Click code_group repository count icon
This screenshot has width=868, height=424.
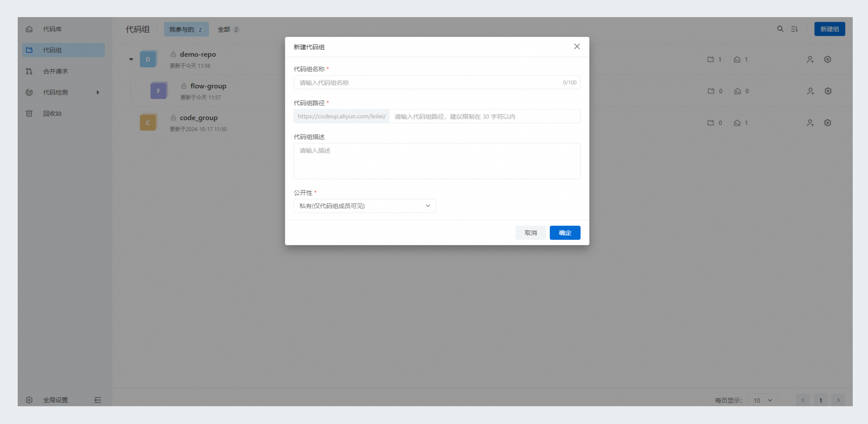(737, 123)
